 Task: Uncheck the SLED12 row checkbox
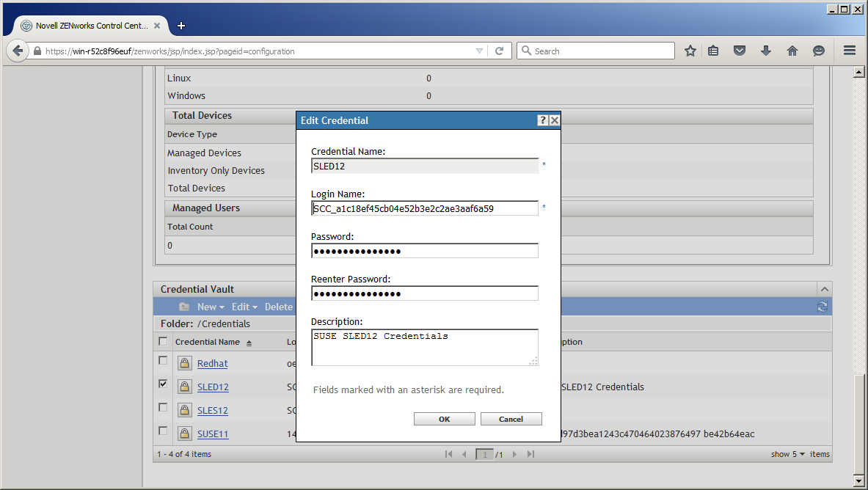pos(163,384)
